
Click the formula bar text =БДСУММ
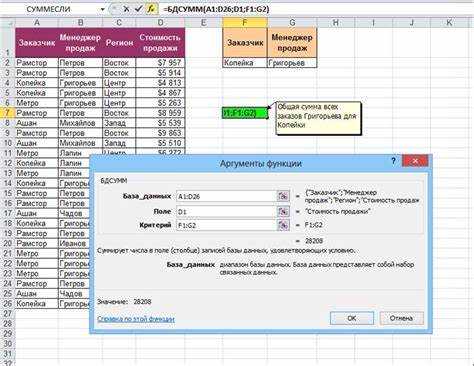click(x=216, y=9)
